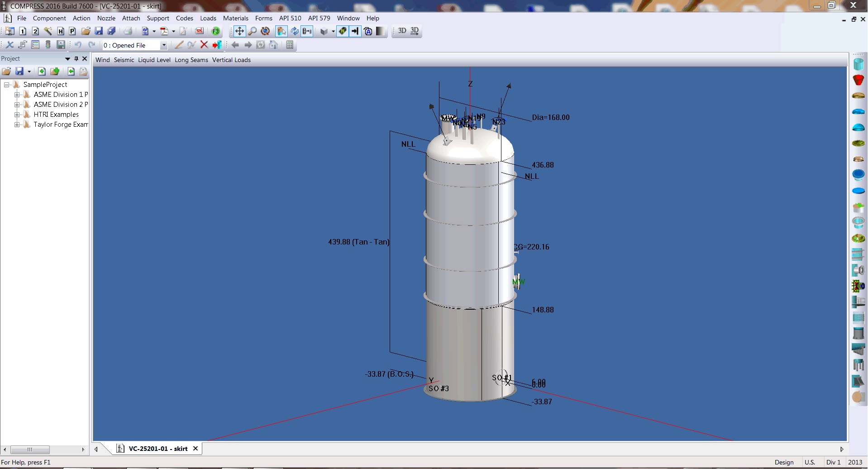868x469 pixels.
Task: Open the Nozzle menu
Action: click(106, 18)
